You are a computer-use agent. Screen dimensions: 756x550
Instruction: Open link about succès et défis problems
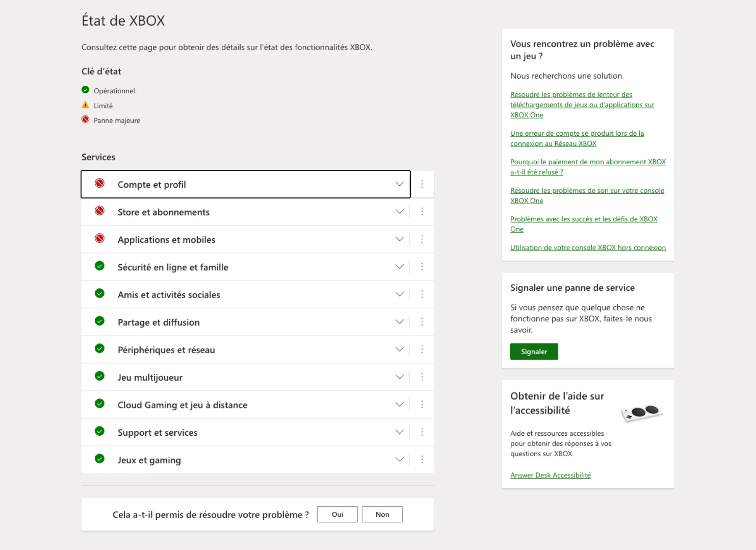584,224
